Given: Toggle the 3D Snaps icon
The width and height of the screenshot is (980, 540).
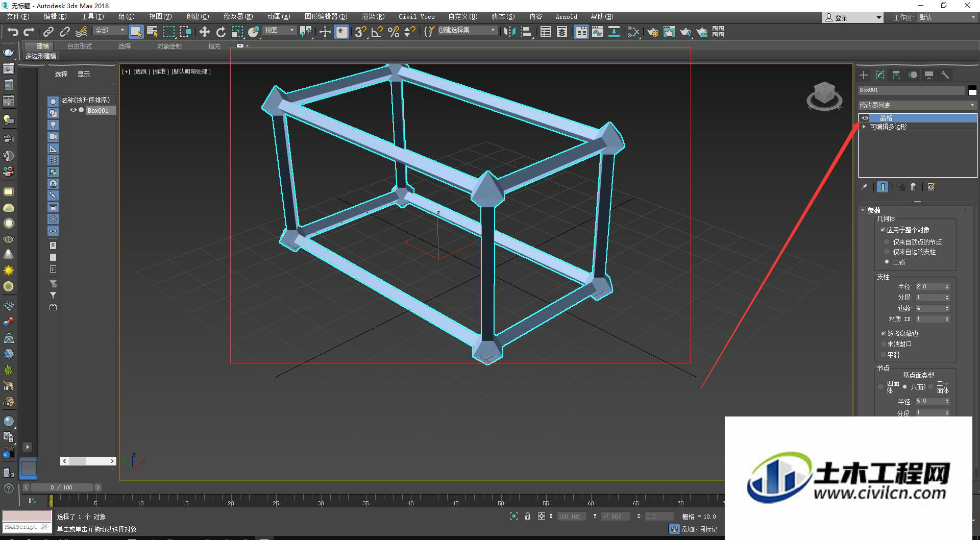Looking at the screenshot, I should (x=360, y=32).
